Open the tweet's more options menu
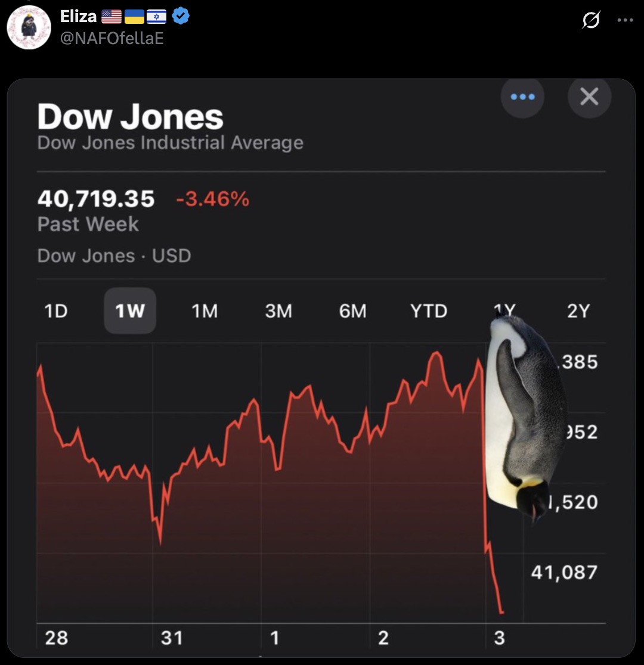This screenshot has height=665, width=644. (625, 20)
